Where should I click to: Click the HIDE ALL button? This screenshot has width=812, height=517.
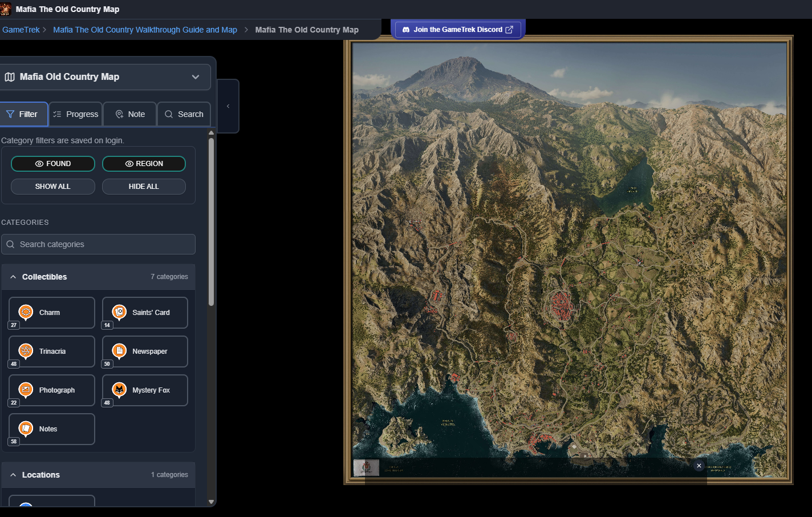144,187
